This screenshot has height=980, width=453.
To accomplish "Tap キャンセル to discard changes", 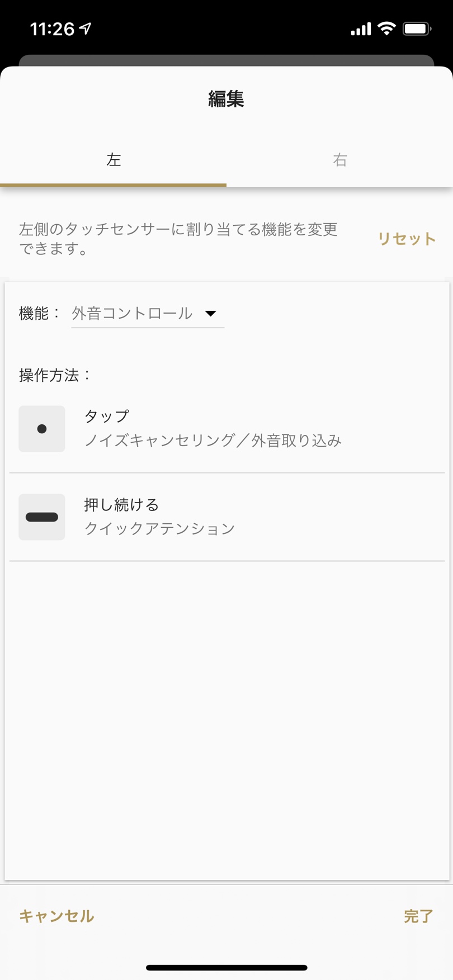I will click(56, 916).
